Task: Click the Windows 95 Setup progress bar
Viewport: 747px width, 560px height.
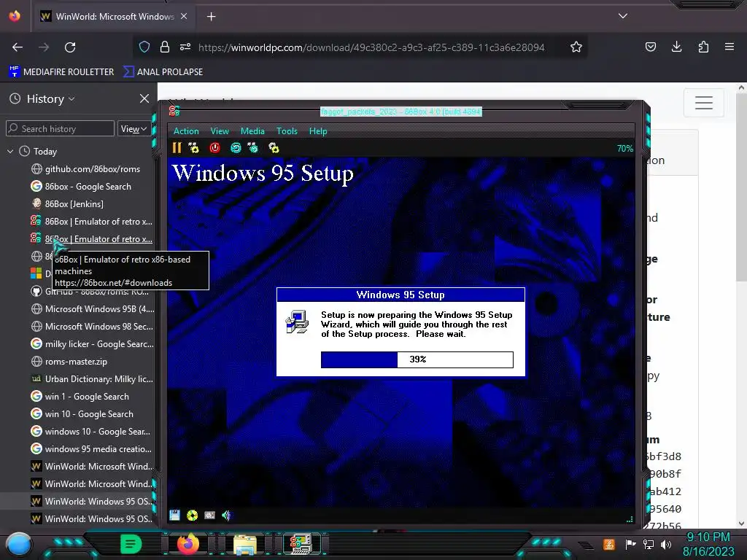Action: pos(417,359)
